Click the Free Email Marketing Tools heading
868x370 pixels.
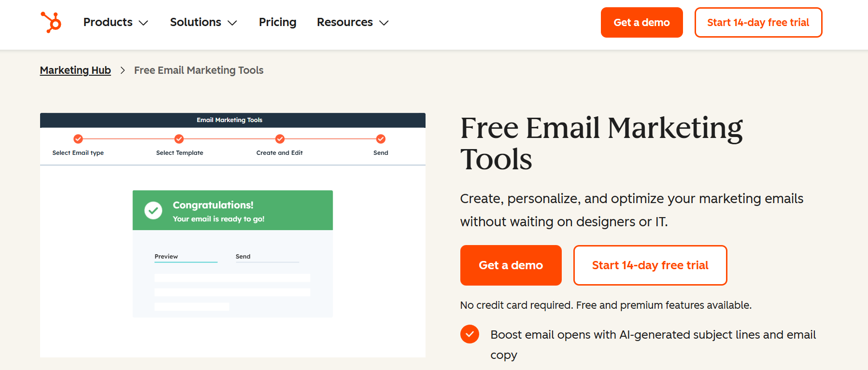coord(601,143)
